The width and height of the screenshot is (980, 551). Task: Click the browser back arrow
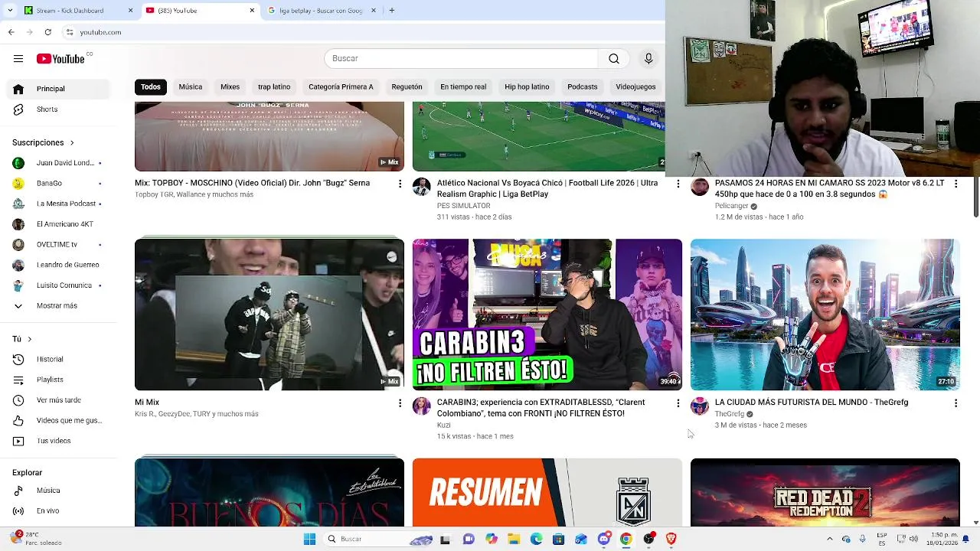tap(11, 32)
